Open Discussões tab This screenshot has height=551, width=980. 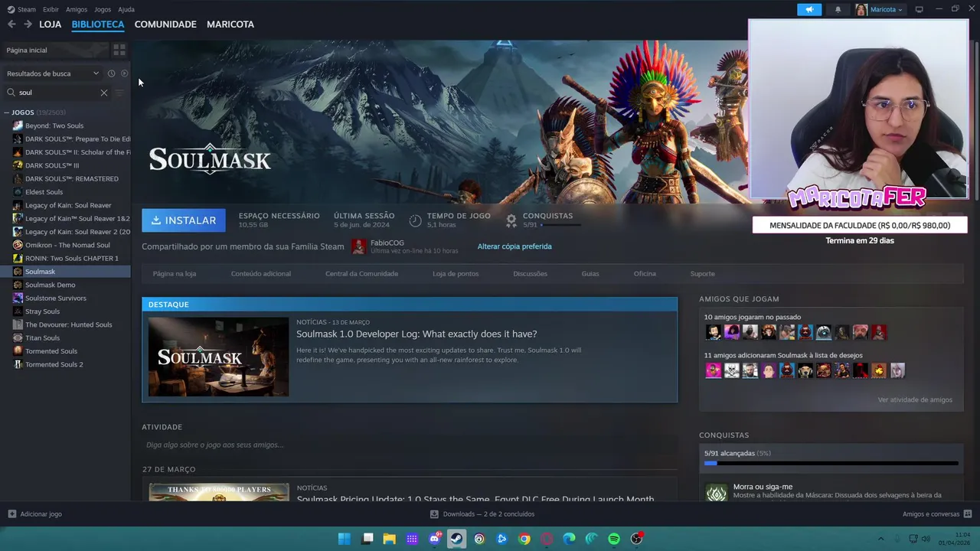point(530,274)
